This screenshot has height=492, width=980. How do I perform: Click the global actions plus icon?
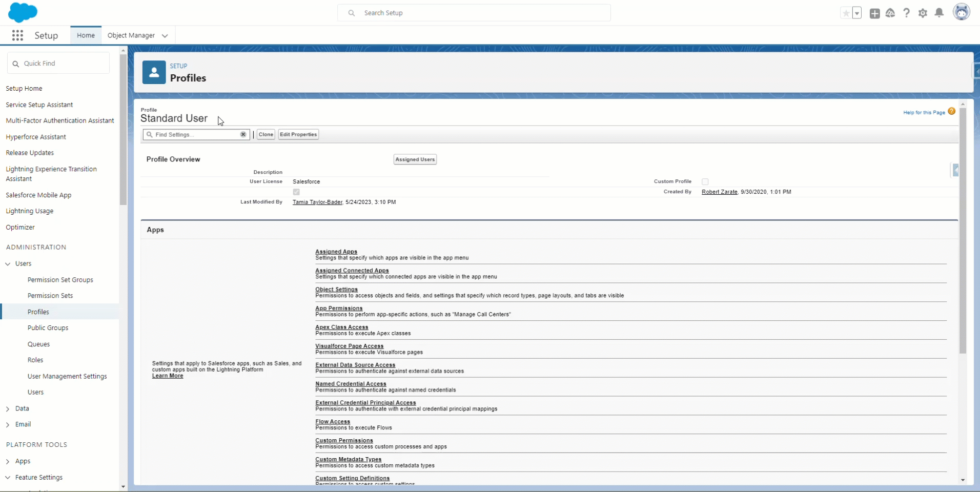tap(875, 13)
